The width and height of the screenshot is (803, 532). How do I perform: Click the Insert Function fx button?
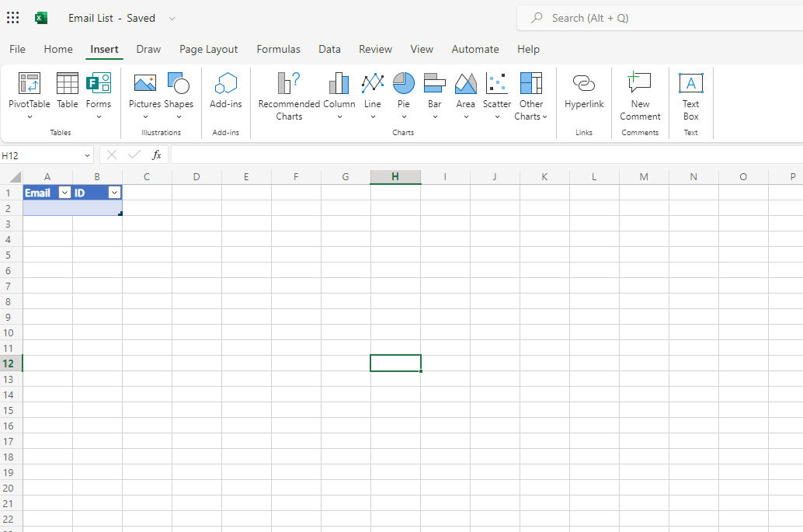[x=157, y=154]
